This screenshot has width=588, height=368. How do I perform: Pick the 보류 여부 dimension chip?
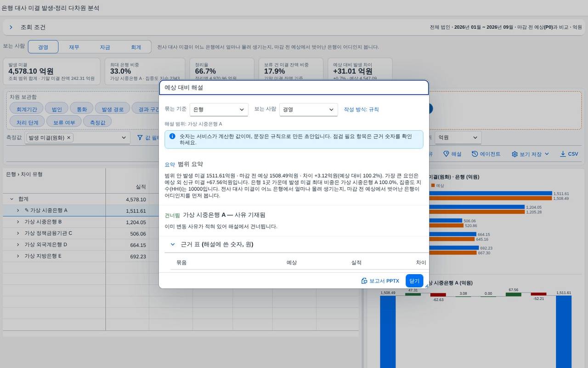point(64,122)
